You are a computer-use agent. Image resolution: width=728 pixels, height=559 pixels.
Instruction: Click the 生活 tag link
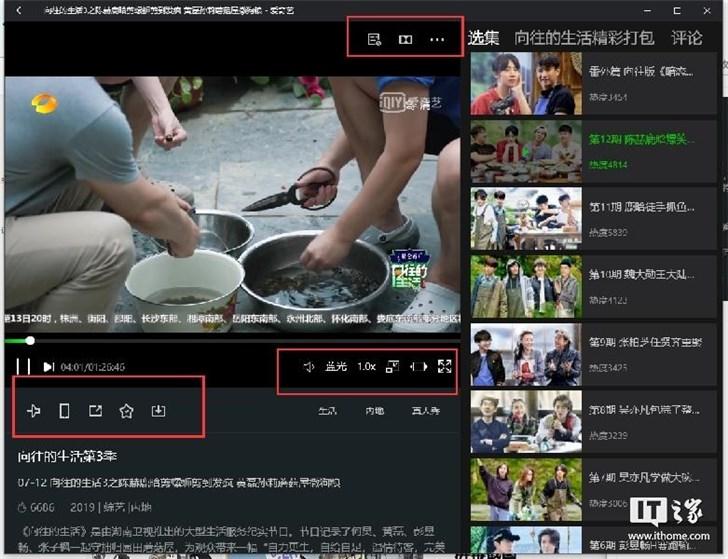click(327, 411)
